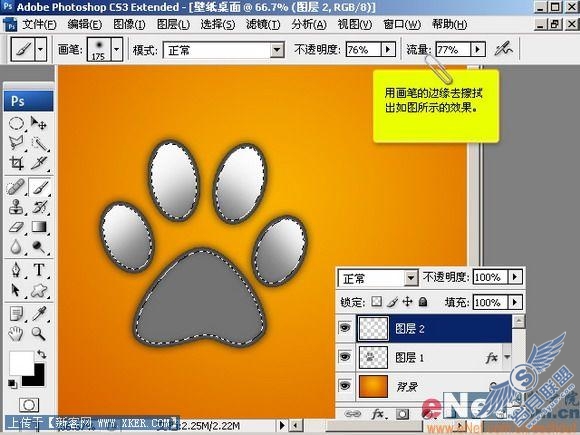
Task: Select the Hand tool
Action: coord(16,334)
